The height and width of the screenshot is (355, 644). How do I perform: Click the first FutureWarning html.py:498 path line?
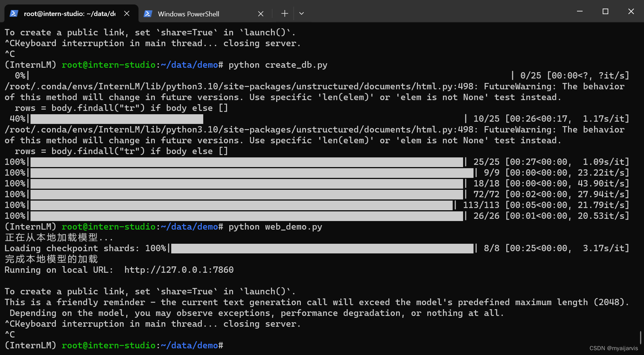[x=315, y=86]
